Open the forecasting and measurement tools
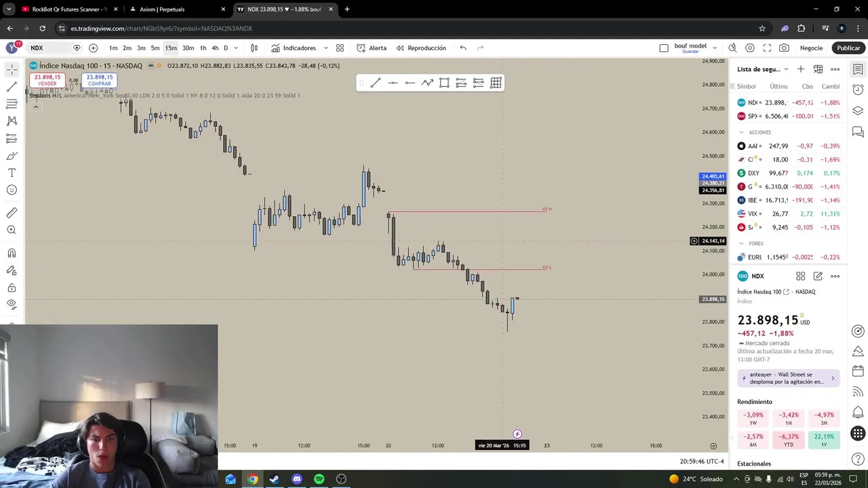 point(12,138)
